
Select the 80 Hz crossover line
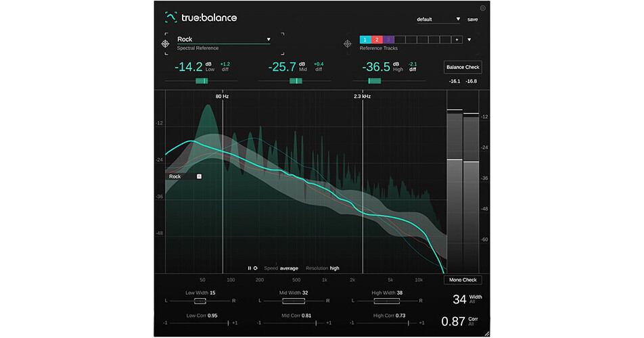coord(223,183)
